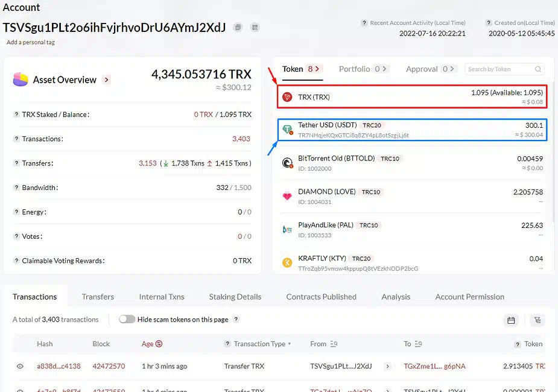Image resolution: width=558 pixels, height=392 pixels.
Task: Switch to the Staking Details tab
Action: 235,297
